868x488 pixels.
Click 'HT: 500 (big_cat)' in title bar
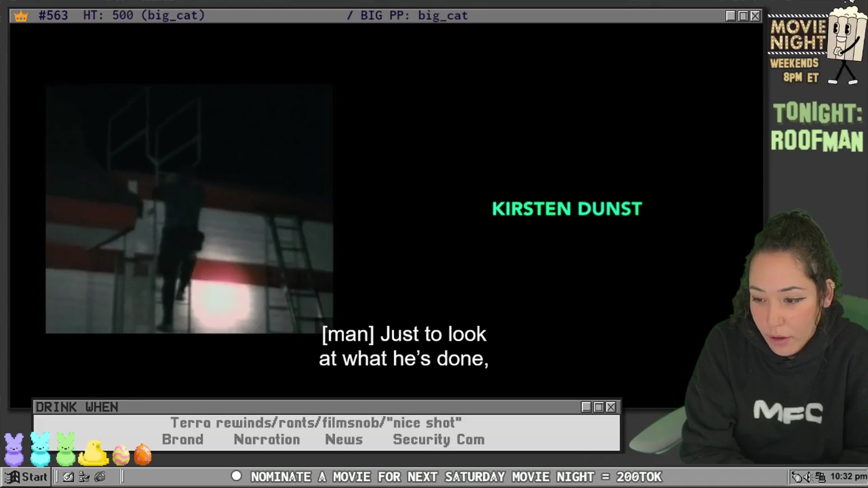tap(144, 15)
